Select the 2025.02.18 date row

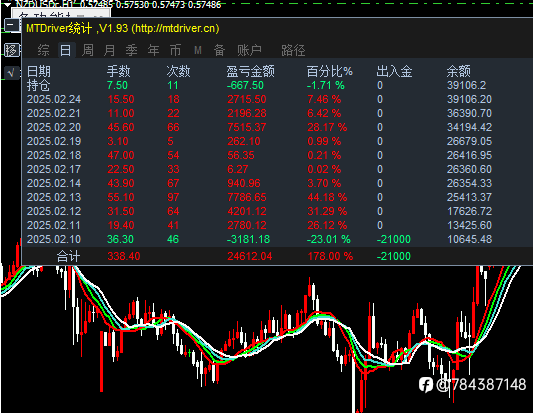(54, 155)
